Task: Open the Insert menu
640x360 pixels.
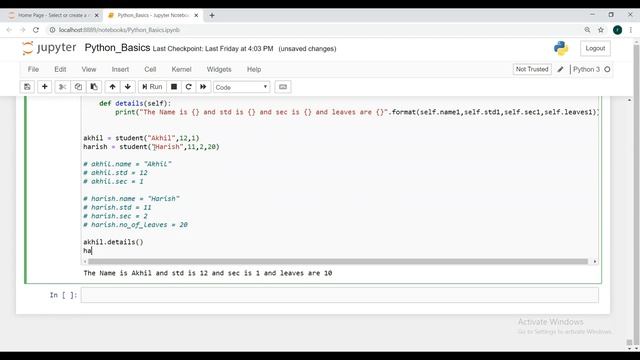Action: pos(120,69)
